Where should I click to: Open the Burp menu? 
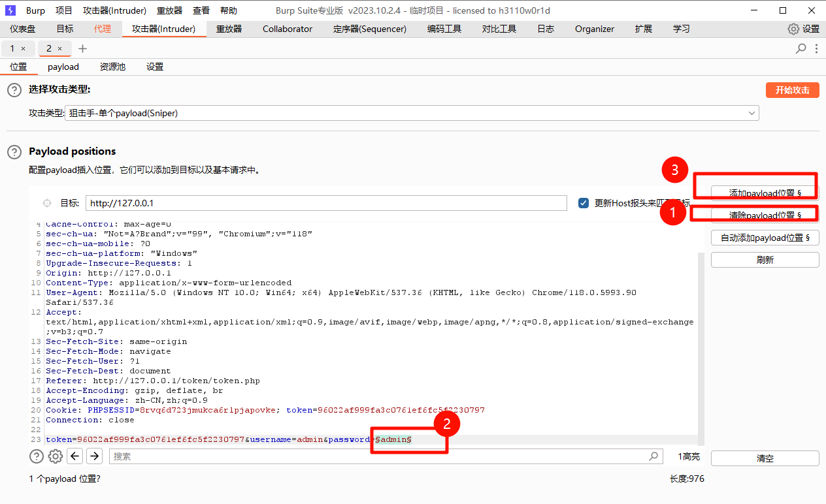pos(35,10)
